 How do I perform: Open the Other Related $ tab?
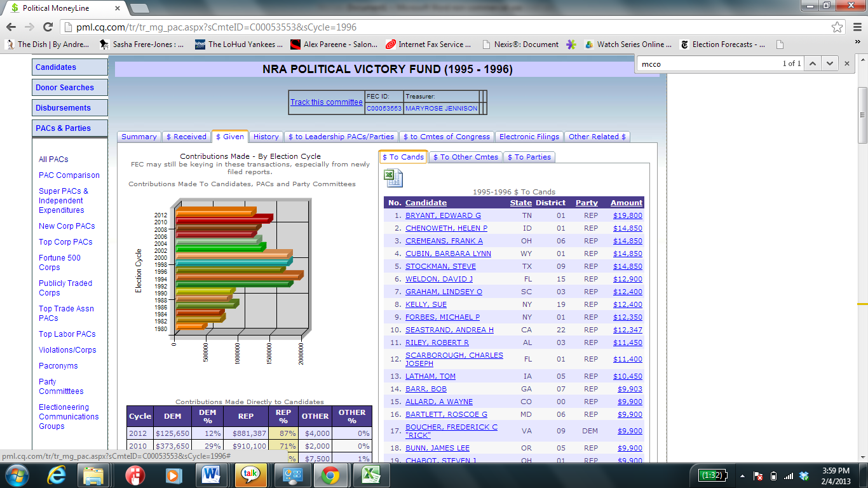point(597,137)
